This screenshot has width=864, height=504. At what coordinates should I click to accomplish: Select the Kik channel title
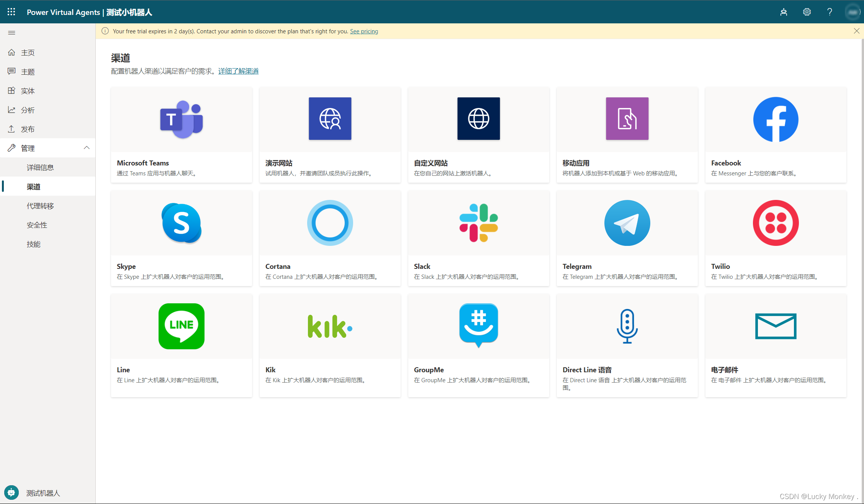270,370
